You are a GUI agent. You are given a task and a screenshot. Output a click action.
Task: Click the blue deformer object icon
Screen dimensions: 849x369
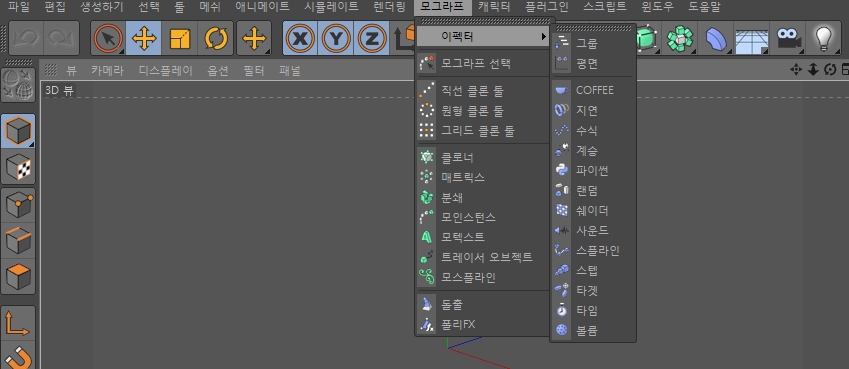point(716,38)
